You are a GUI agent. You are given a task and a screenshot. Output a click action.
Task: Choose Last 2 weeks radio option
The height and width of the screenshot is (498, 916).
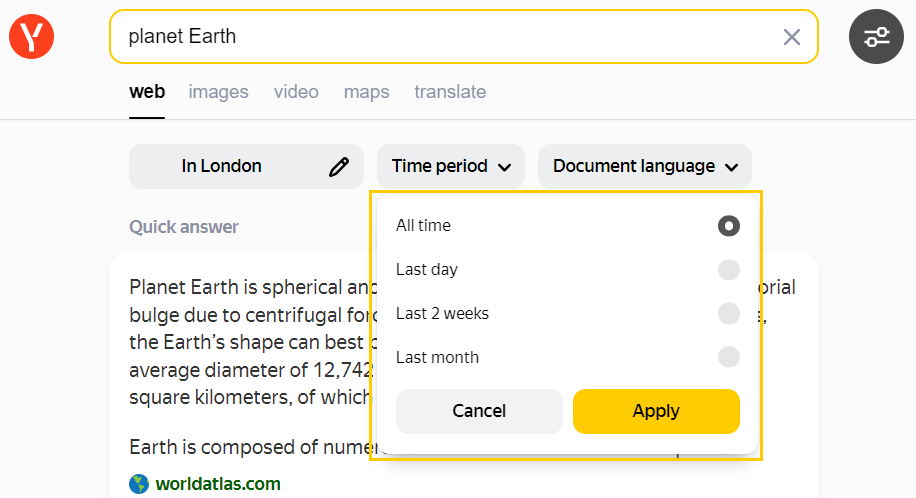click(728, 314)
